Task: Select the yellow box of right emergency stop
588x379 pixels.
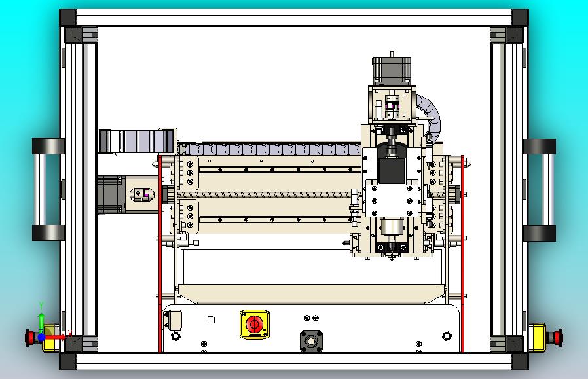Action: point(538,337)
